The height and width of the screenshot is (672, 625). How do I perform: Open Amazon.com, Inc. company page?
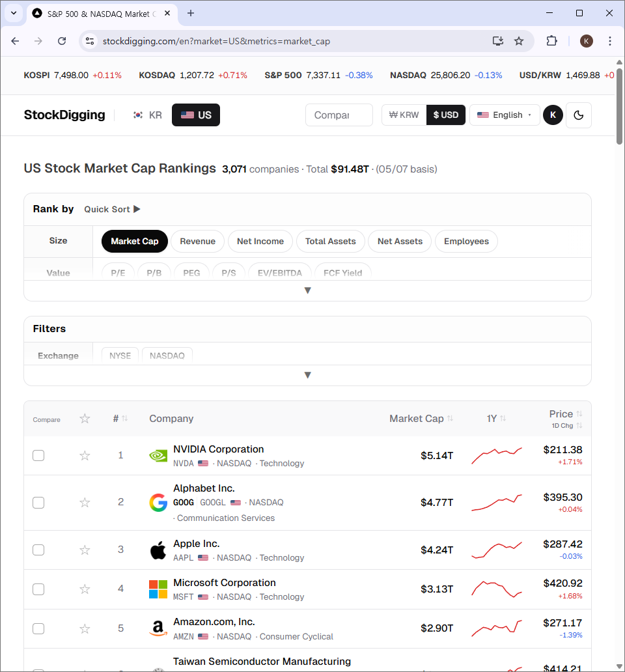tap(214, 622)
